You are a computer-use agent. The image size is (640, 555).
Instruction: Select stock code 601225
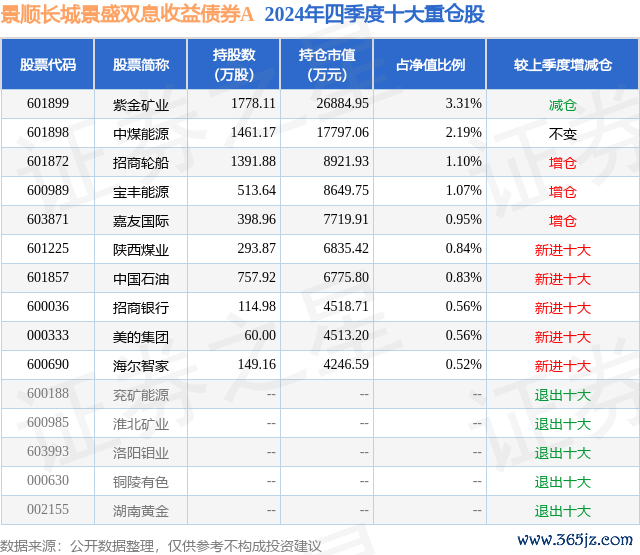[48, 249]
